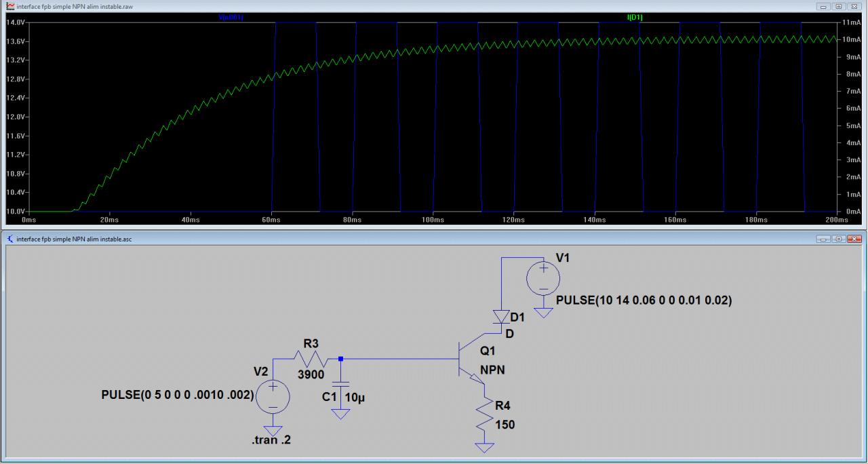
Task: Minimize the waveform .raw window
Action: (825, 5)
